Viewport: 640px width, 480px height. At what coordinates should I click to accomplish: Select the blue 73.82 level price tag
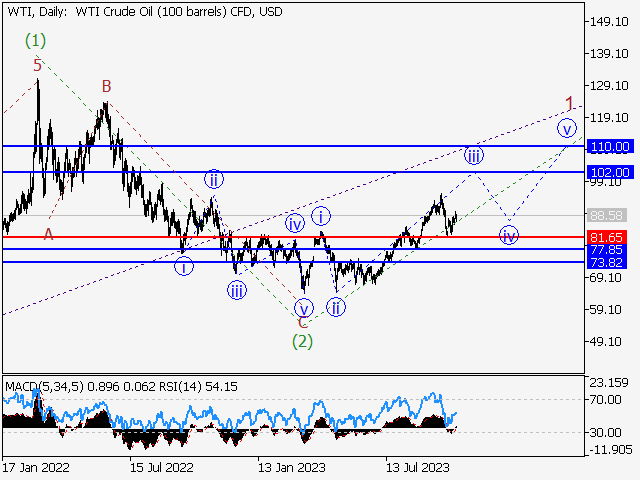pyautogui.click(x=607, y=262)
